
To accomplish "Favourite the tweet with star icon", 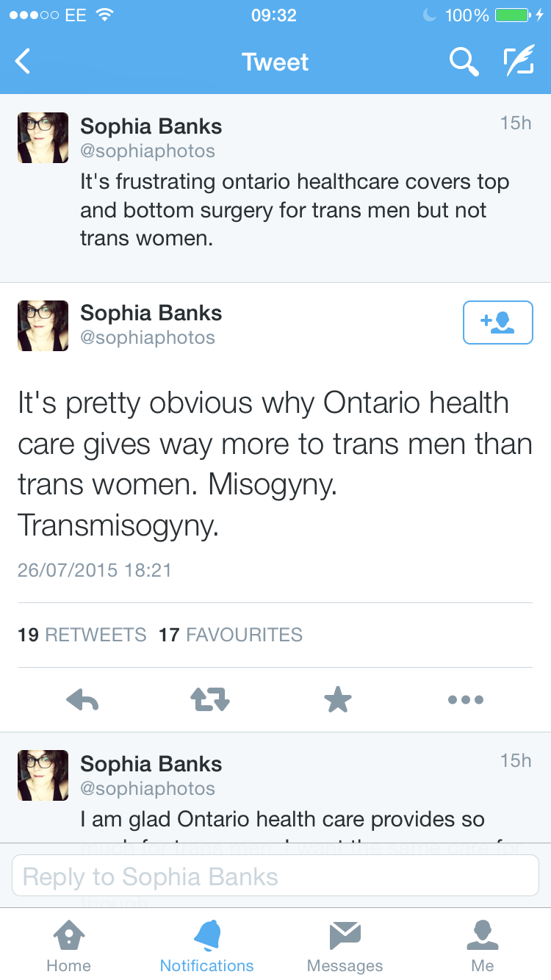I will [338, 700].
